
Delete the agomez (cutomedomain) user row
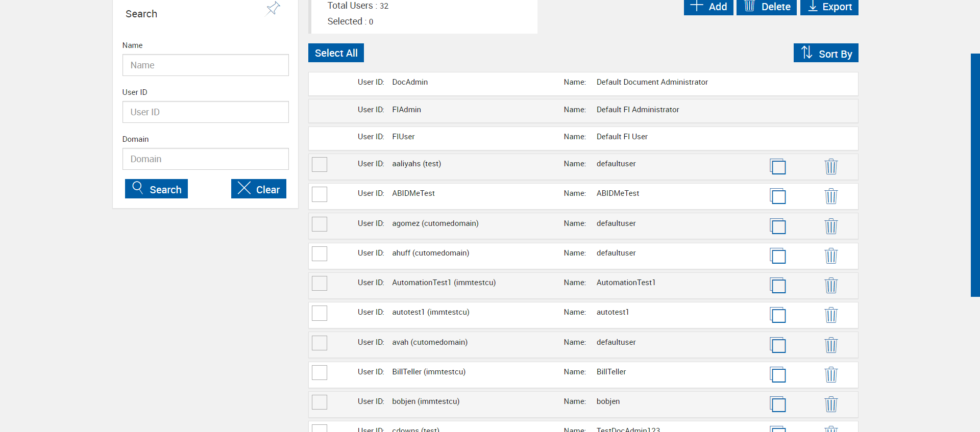pos(831,226)
